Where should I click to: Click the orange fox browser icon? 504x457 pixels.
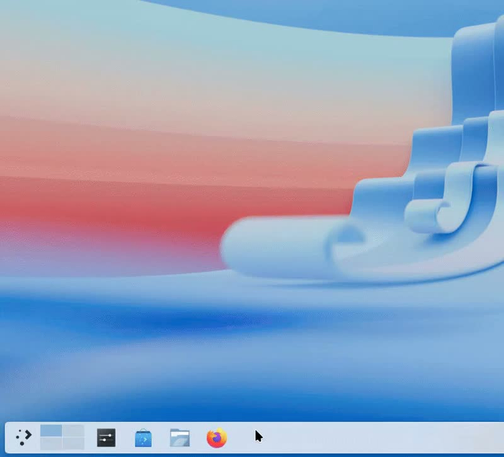pos(217,438)
